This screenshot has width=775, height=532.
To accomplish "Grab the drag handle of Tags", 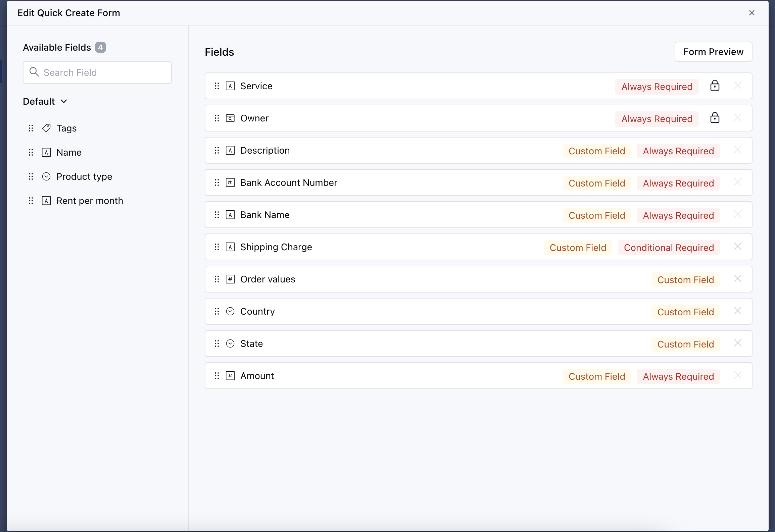I will [x=31, y=128].
